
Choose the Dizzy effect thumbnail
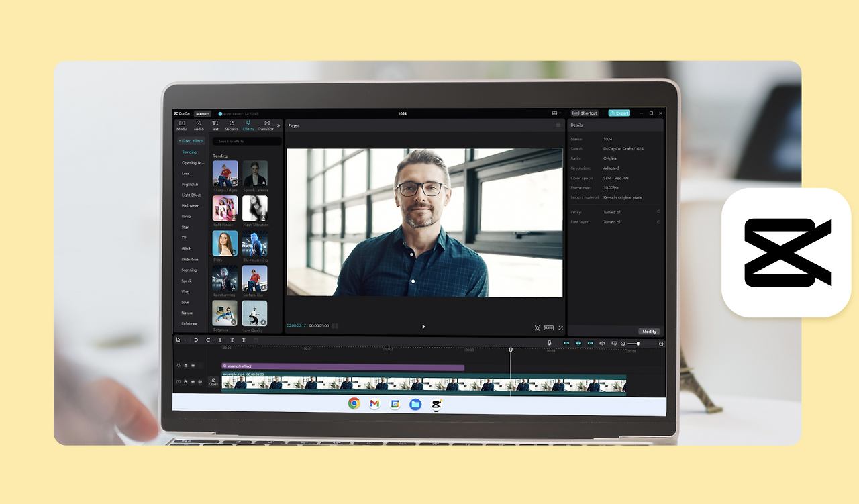(x=225, y=244)
